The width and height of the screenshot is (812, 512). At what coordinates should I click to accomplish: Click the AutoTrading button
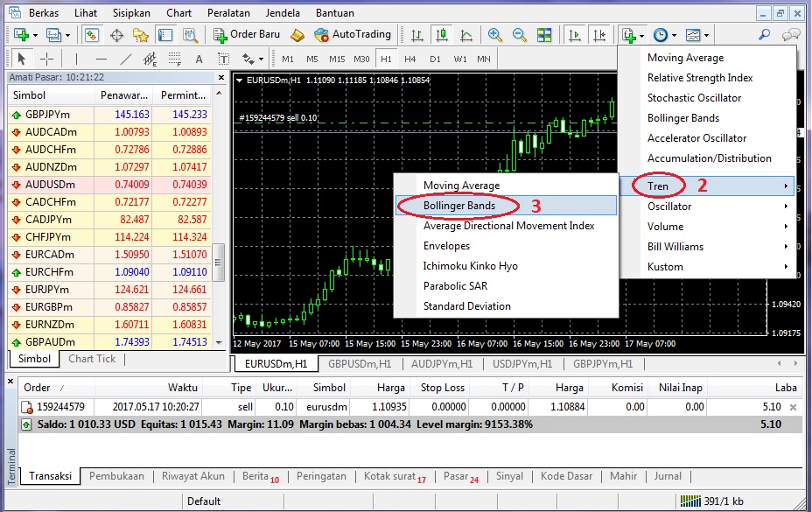[x=353, y=35]
